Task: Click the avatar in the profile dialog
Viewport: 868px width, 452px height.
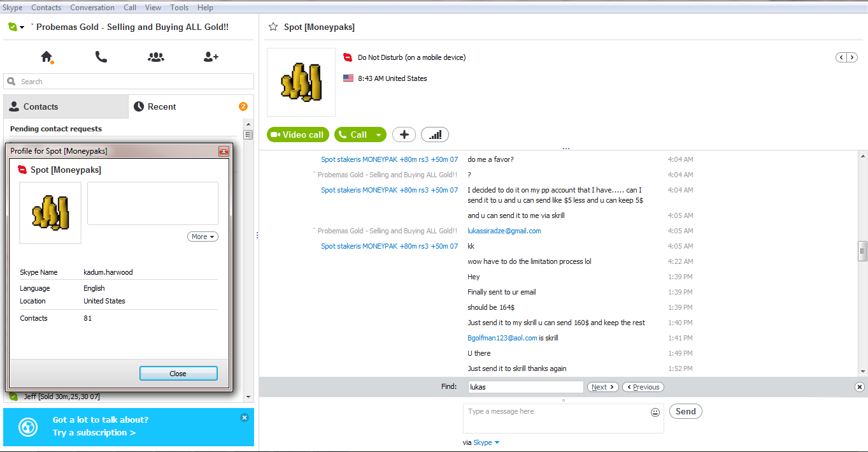Action: 50,213
